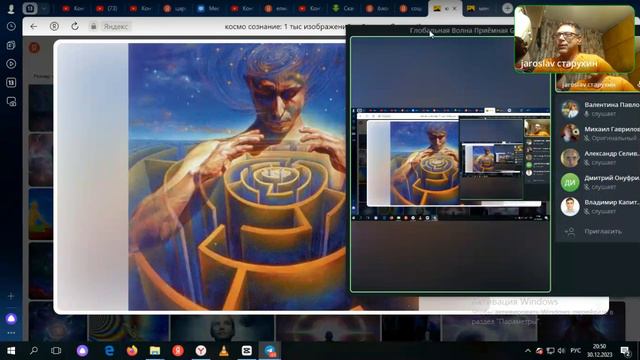This screenshot has width=640, height=360.
Task: Open the tab counter next to profile icon
Action: [30, 9]
